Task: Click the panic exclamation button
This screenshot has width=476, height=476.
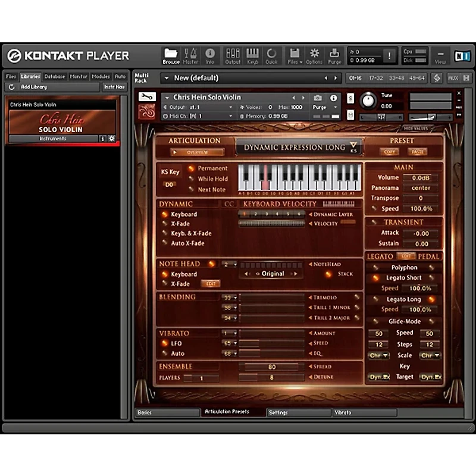Action: click(390, 55)
